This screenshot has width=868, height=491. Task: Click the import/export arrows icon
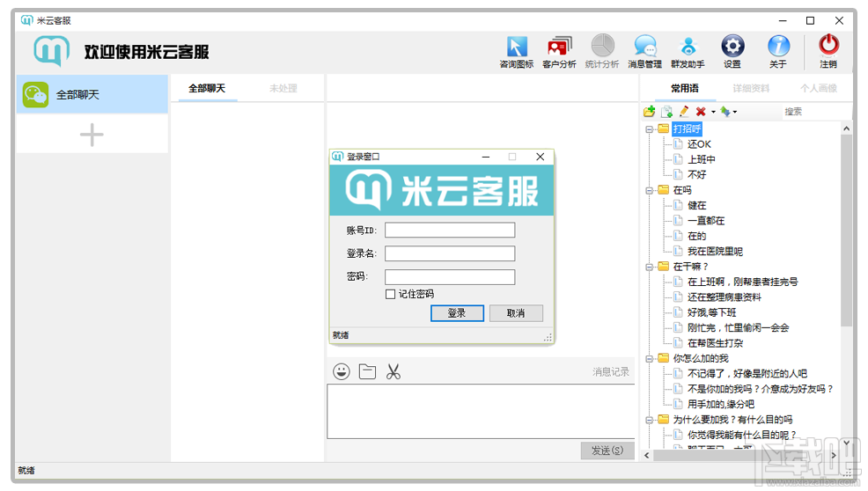(x=725, y=111)
